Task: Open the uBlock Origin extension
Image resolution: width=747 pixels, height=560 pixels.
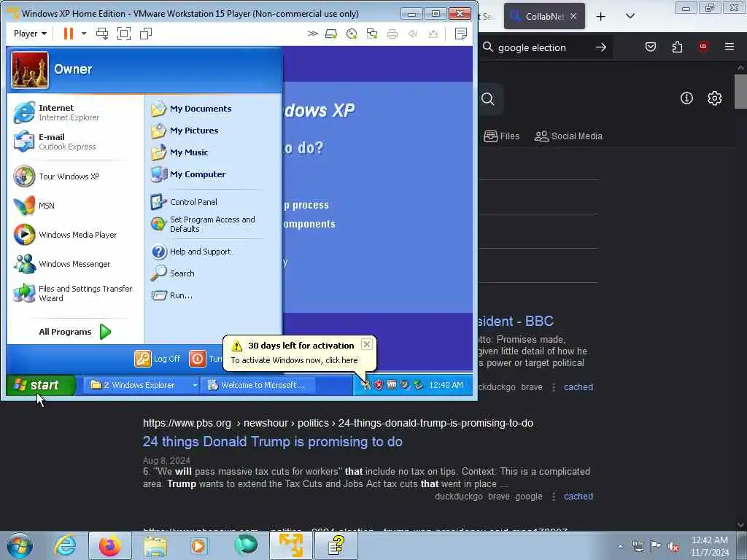Action: 703,47
